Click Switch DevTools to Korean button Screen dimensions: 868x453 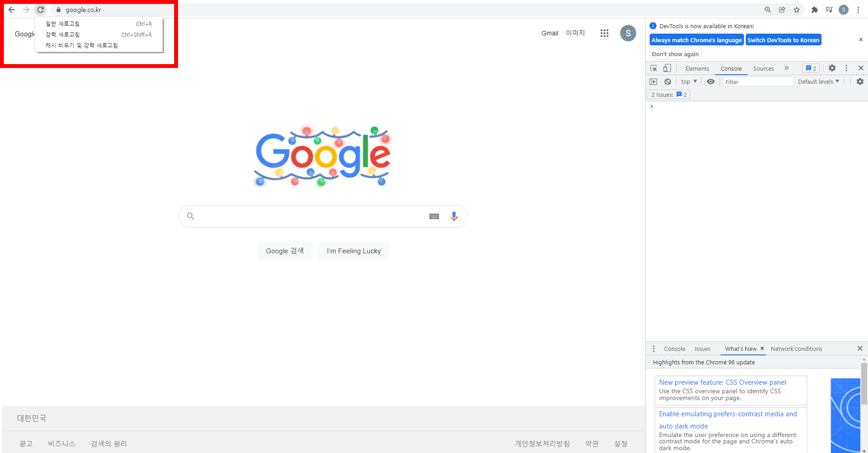pyautogui.click(x=783, y=40)
